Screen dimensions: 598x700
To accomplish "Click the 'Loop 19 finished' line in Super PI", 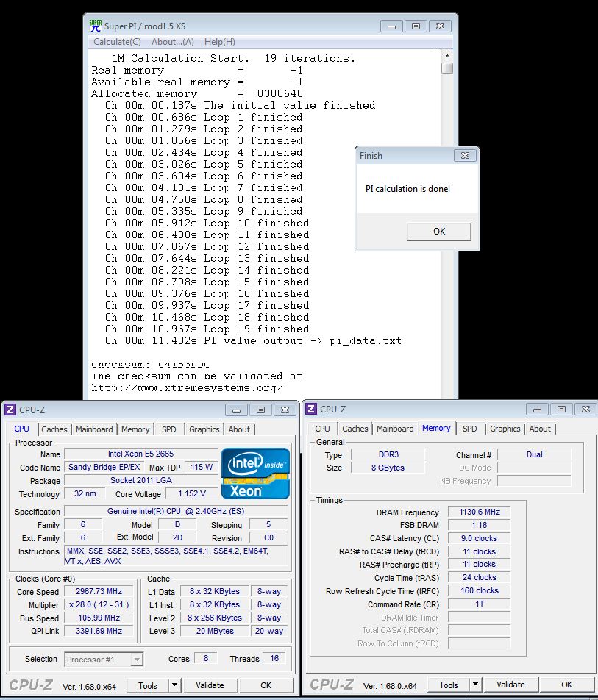I will point(207,329).
